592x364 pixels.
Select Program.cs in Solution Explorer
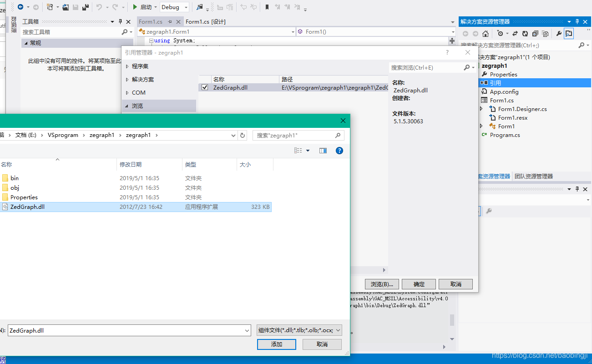[x=505, y=135]
